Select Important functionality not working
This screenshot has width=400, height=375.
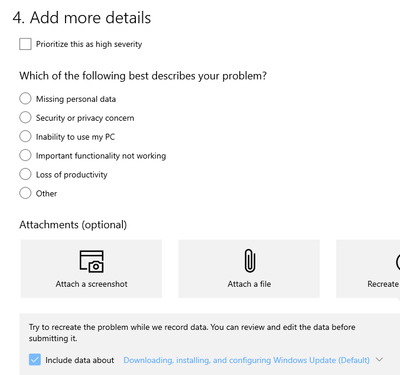[25, 155]
